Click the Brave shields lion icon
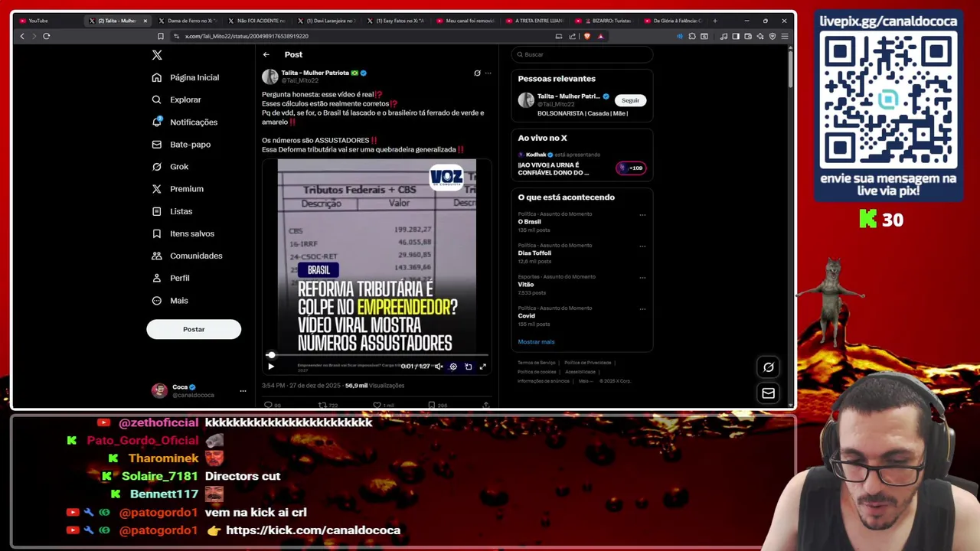Image resolution: width=980 pixels, height=551 pixels. click(x=587, y=36)
